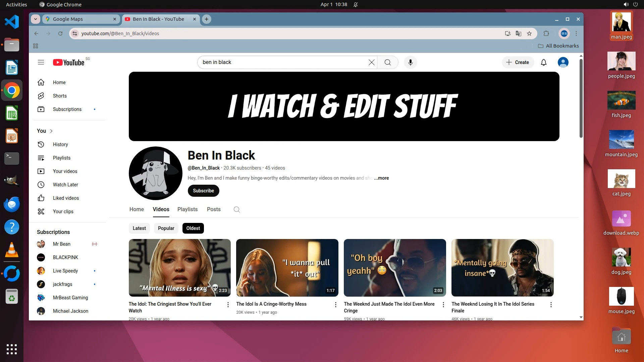The image size is (644, 362).
Task: Open the Chrome tab search dropdown arrow
Action: click(x=36, y=19)
